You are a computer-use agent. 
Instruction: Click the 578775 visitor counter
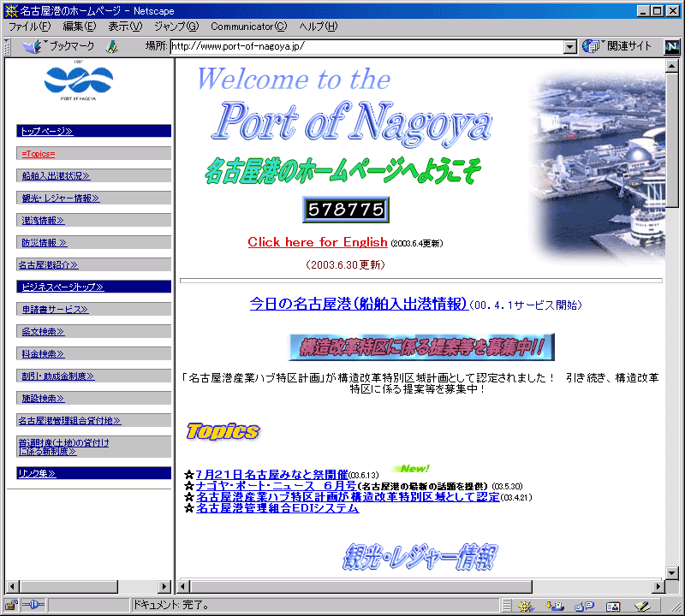[x=346, y=210]
